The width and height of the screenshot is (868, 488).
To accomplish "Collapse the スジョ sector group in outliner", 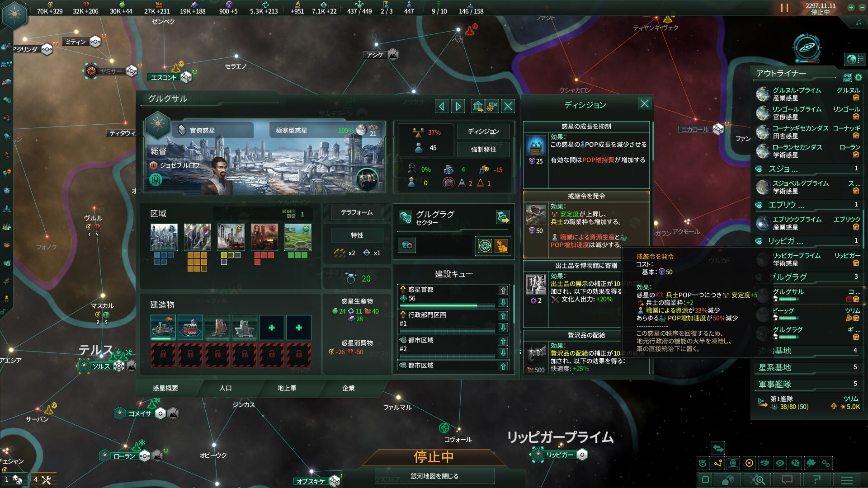I will click(x=808, y=169).
